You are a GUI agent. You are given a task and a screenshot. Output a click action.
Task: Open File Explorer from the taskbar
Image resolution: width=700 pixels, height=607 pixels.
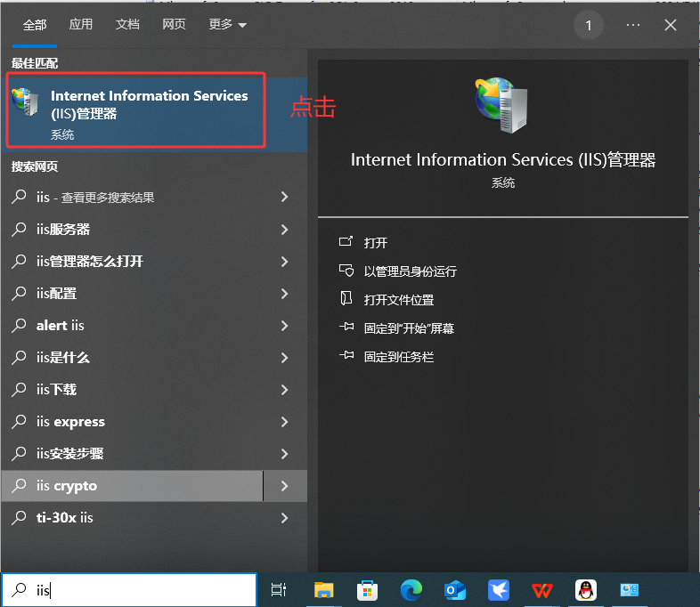[323, 590]
